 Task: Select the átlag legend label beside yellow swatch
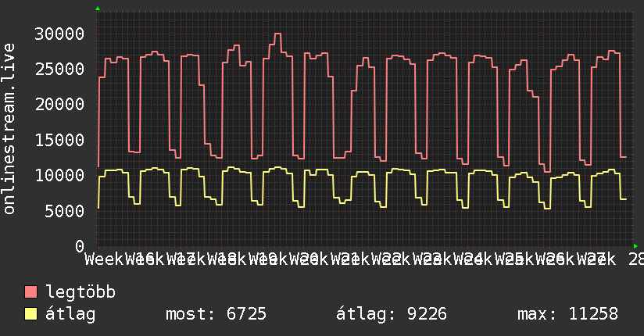point(70,314)
